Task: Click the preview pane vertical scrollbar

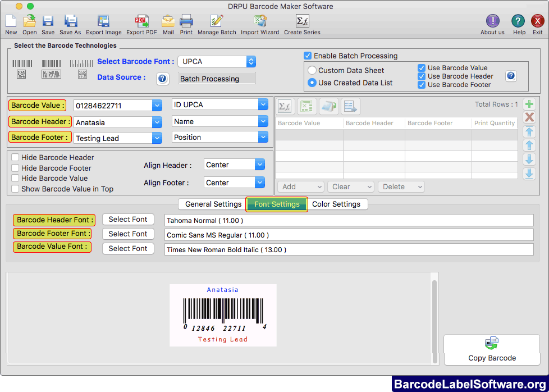Action: (x=434, y=321)
